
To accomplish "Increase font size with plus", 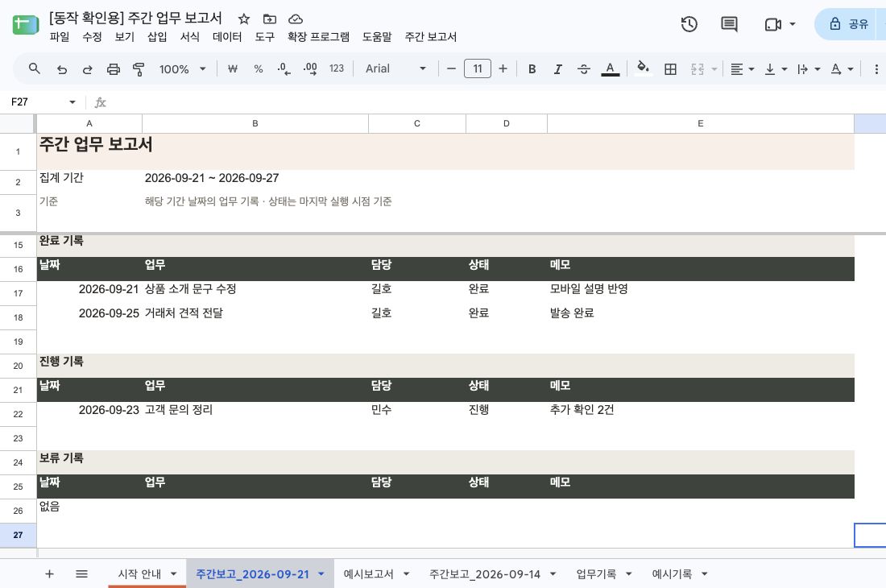I will click(x=503, y=69).
